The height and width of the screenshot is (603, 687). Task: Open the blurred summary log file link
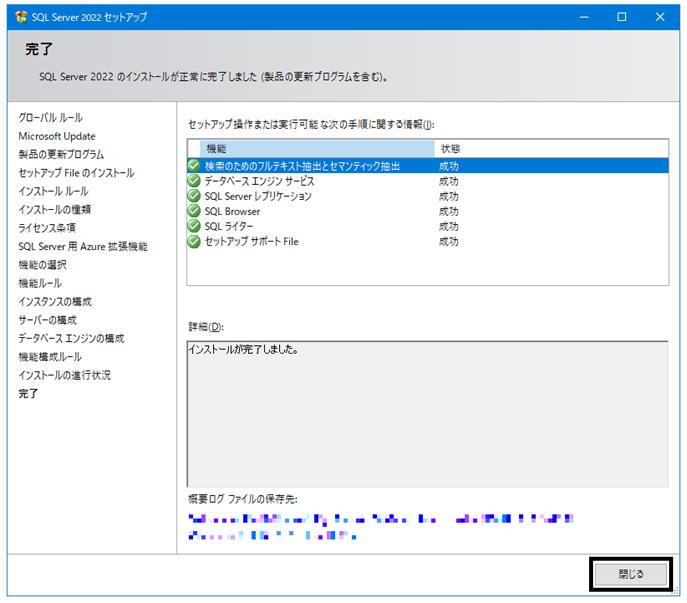(380, 527)
